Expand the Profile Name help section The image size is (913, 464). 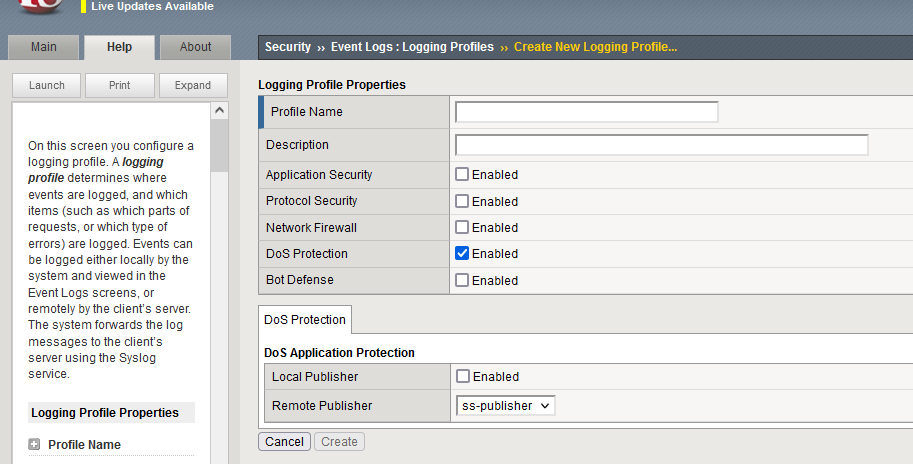tap(34, 445)
